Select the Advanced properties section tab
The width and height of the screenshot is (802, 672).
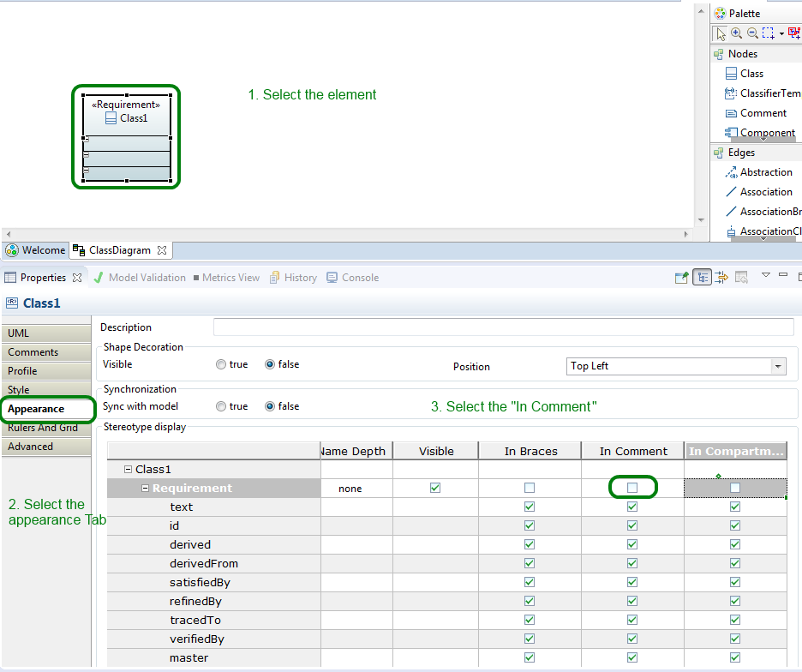click(46, 447)
